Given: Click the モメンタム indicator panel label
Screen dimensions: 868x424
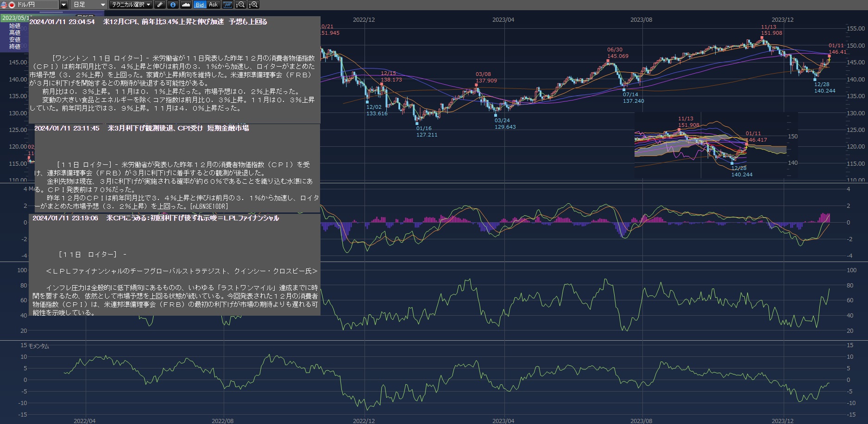Looking at the screenshot, I should pos(39,346).
